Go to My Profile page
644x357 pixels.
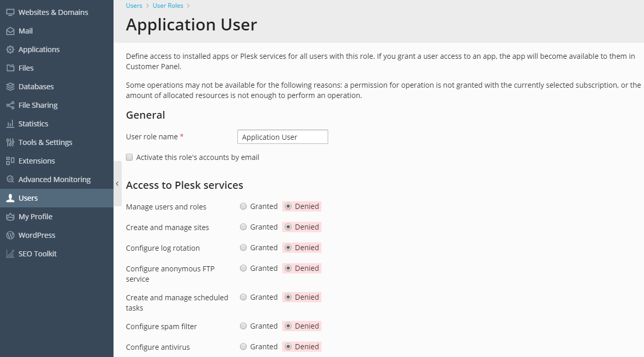(x=35, y=217)
